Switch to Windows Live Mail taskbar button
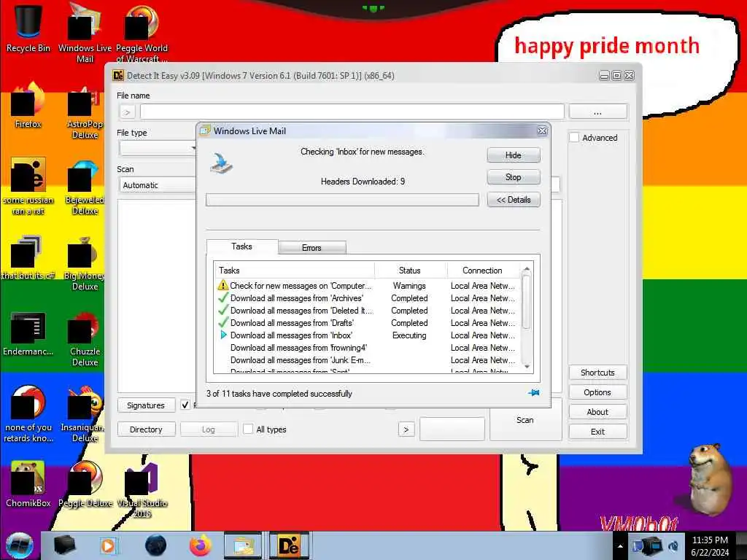This screenshot has width=747, height=560. [244, 545]
